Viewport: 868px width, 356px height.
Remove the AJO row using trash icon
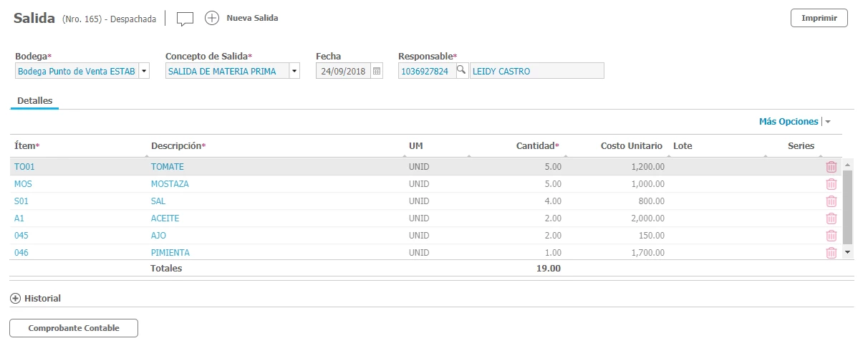click(x=831, y=236)
